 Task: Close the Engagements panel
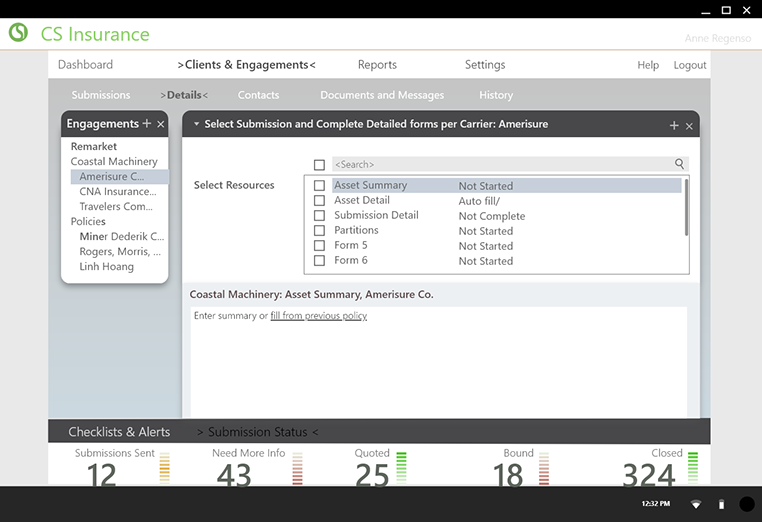[x=161, y=124]
